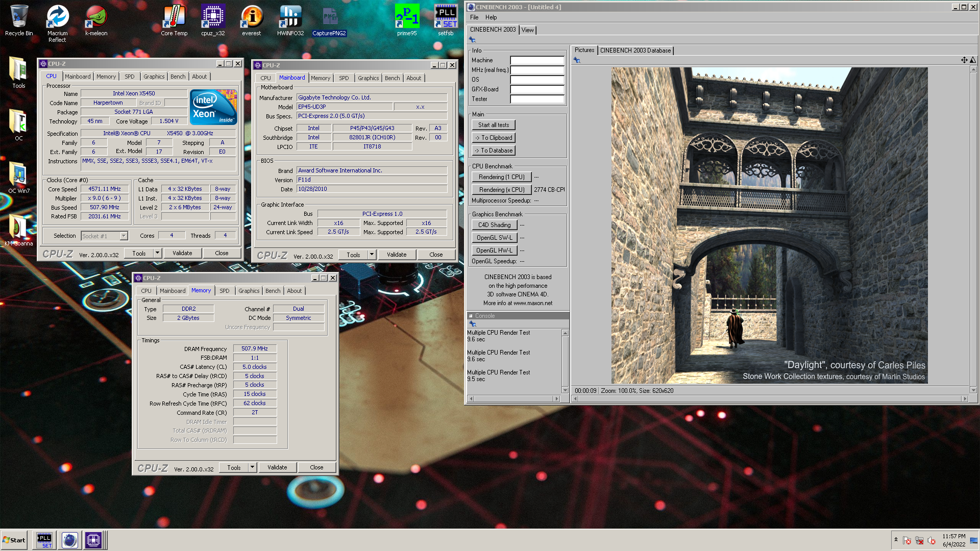This screenshot has height=551, width=980.
Task: Click the pin icon in Console panel
Action: coord(473,324)
